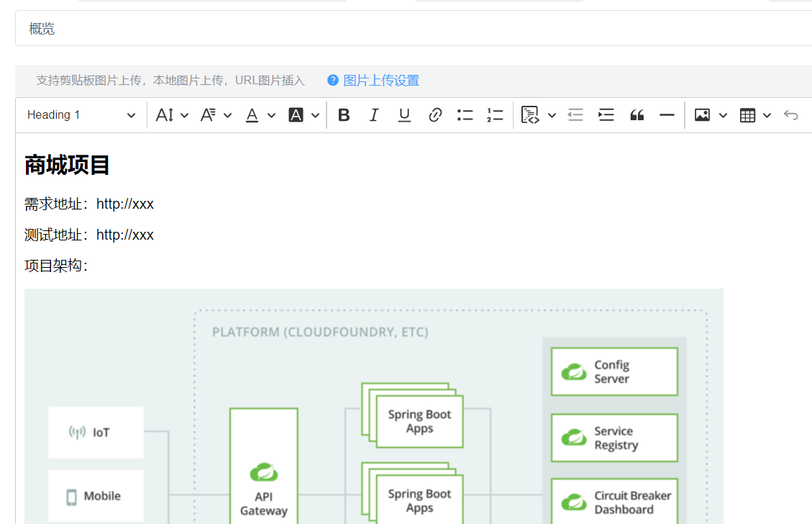Viewport: 812px width, 524px height.
Task: Expand the font family dropdown arrow
Action: (227, 116)
